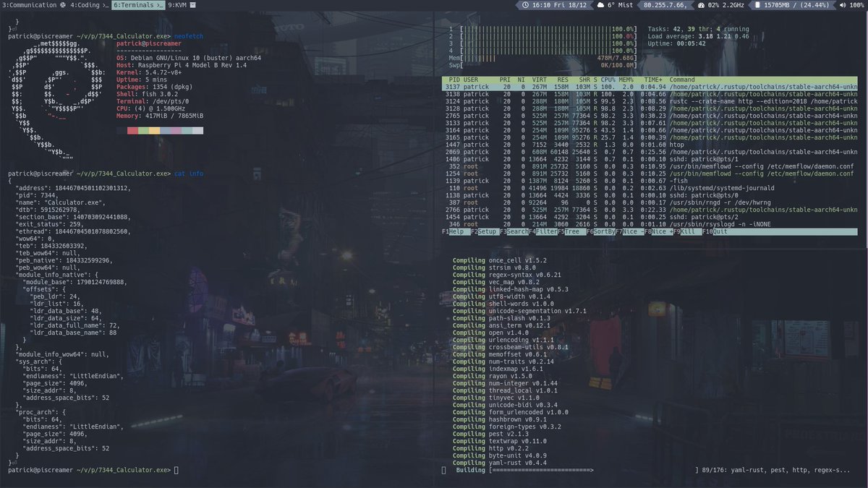The height and width of the screenshot is (488, 868).
Task: Click the green color block in neofetch
Action: coord(142,130)
